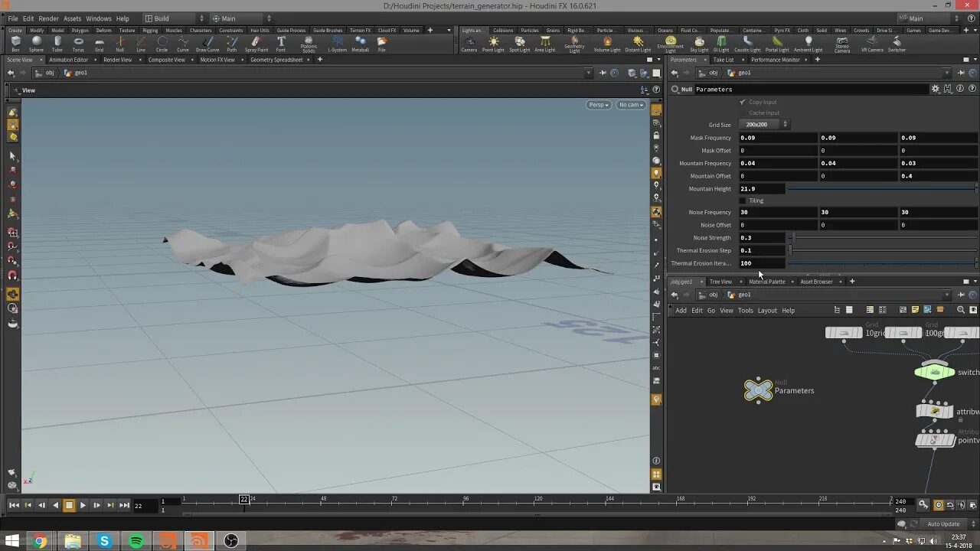The width and height of the screenshot is (980, 551).
Task: Toggle the Cache Input checkbox
Action: (x=743, y=113)
